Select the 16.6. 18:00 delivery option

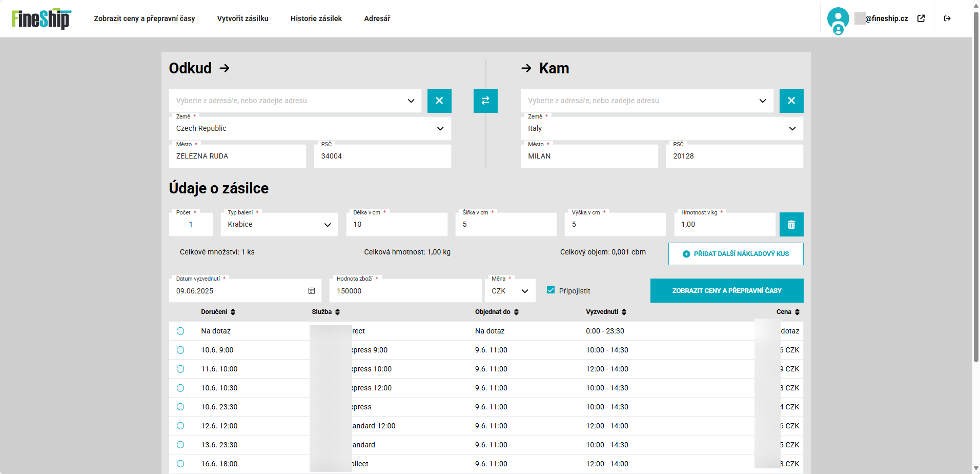[x=180, y=464]
